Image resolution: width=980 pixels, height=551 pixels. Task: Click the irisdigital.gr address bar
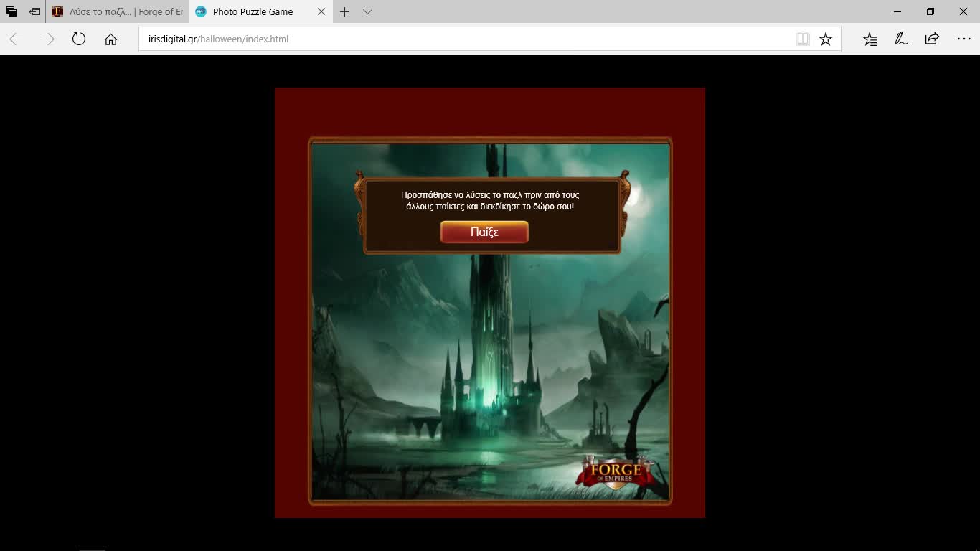click(x=459, y=39)
